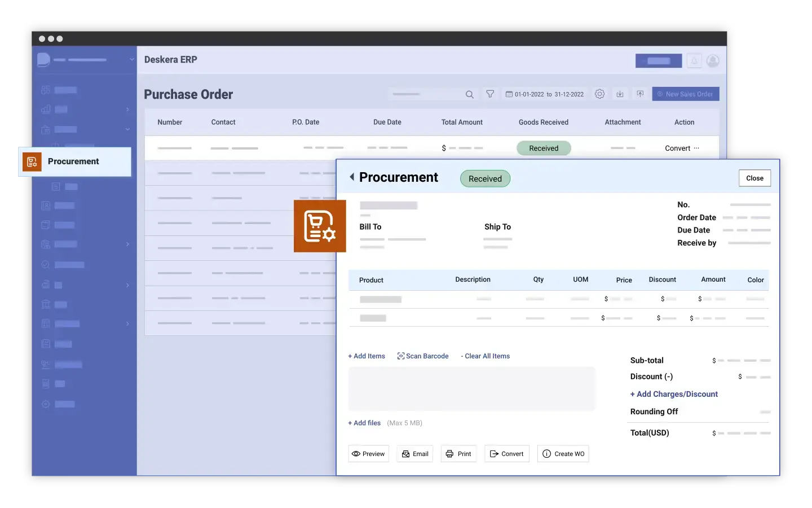
Task: Open the user profile avatar
Action: [x=713, y=61]
